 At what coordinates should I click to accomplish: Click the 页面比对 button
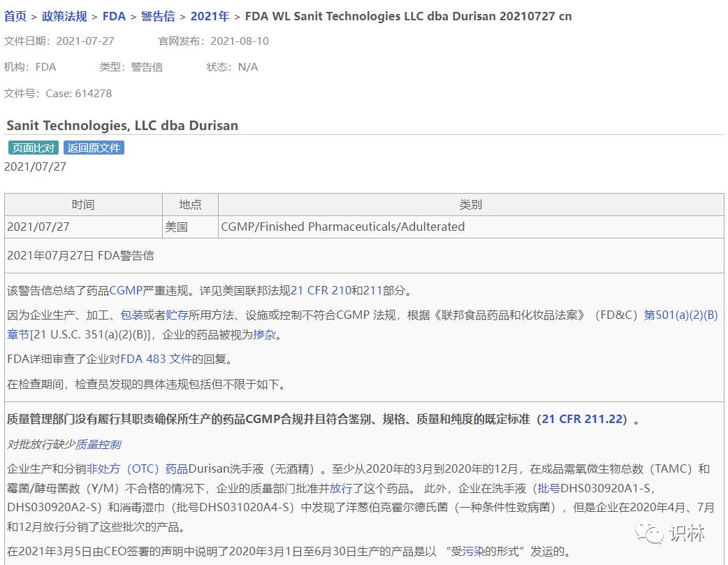[x=34, y=148]
